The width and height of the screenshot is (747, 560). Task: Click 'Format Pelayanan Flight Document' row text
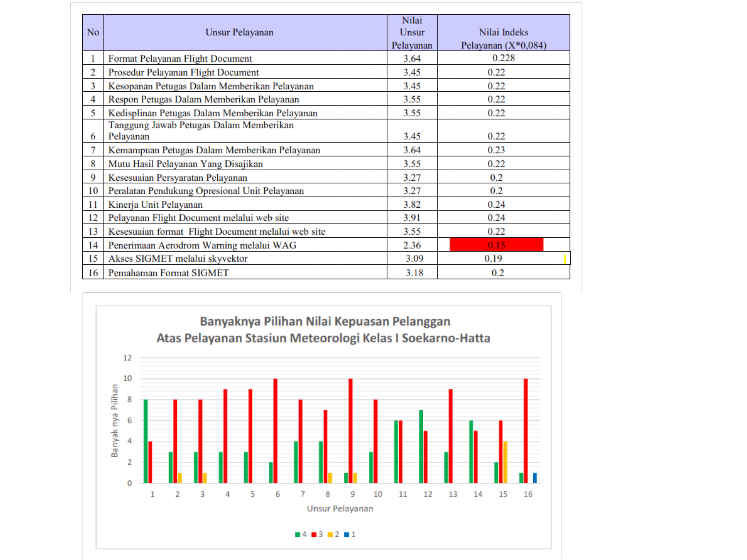pyautogui.click(x=180, y=58)
